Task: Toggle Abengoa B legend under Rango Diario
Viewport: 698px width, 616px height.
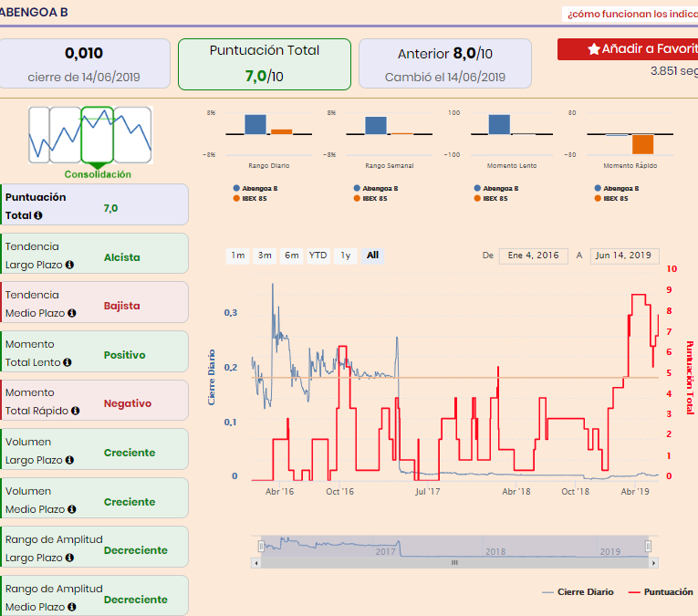Action: tap(255, 188)
